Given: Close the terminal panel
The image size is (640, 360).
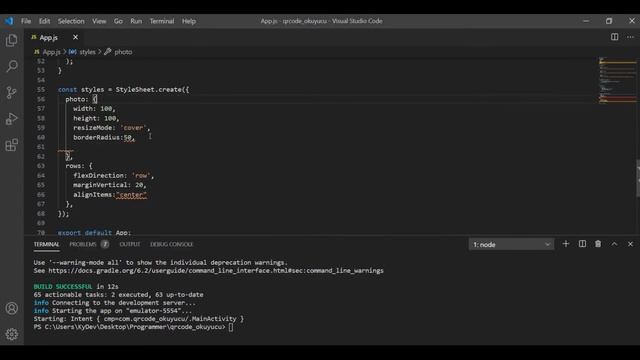Looking at the screenshot, I should point(630,244).
